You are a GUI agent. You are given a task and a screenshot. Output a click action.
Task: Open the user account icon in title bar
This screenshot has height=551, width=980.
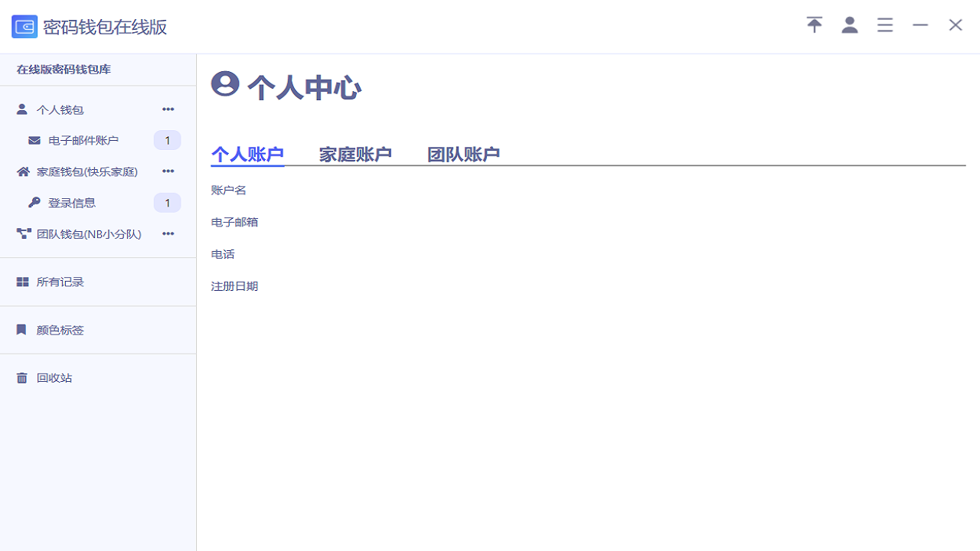pos(850,24)
